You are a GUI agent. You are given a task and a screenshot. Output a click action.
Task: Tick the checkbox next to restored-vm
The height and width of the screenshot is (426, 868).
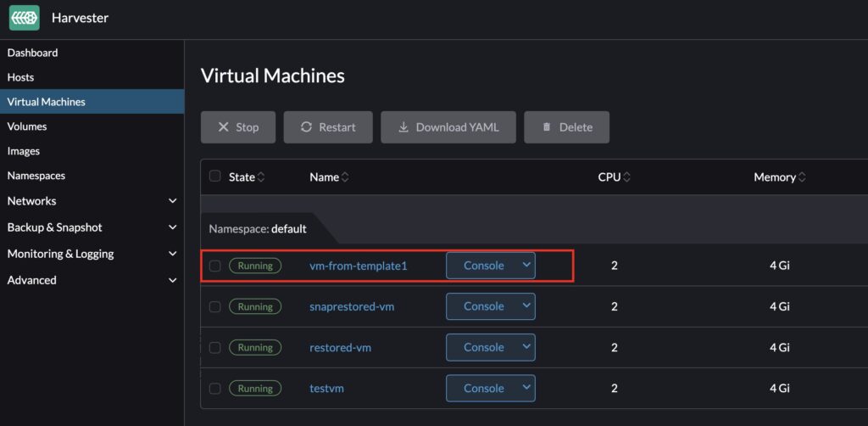[214, 347]
